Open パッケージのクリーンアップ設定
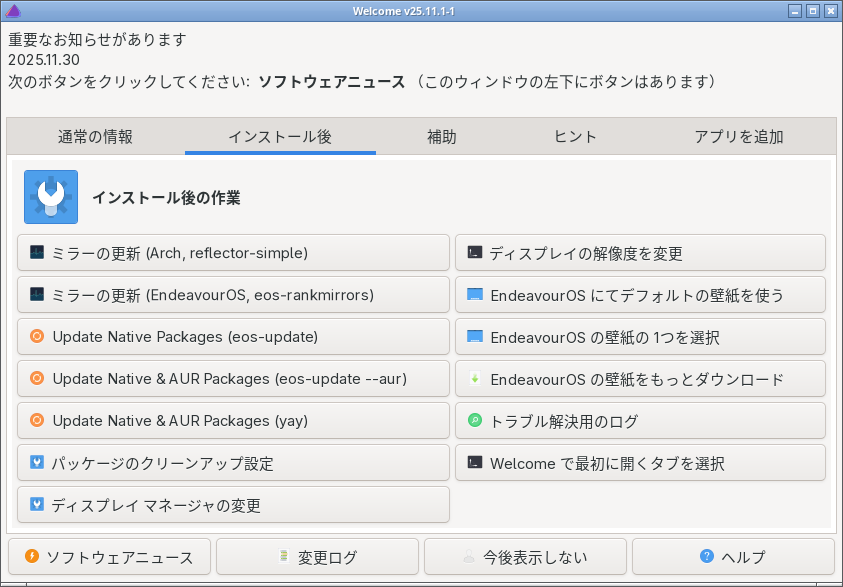The image size is (843, 587). coord(233,462)
